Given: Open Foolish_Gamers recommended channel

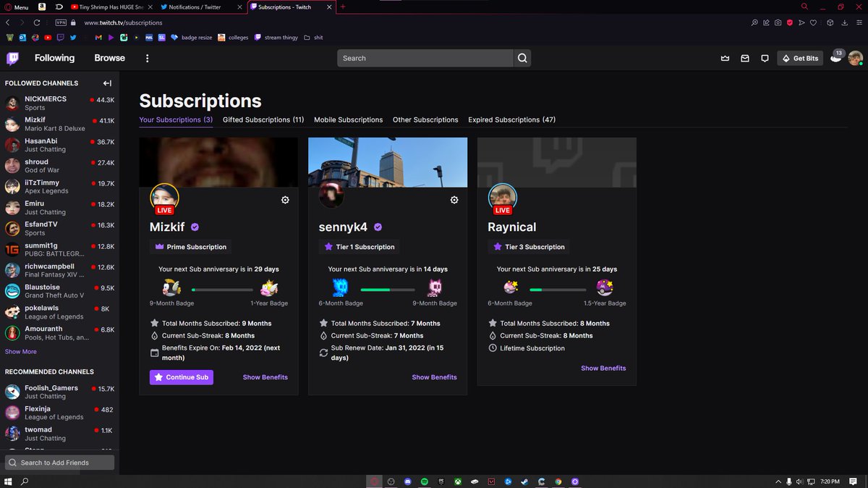Looking at the screenshot, I should [x=59, y=392].
